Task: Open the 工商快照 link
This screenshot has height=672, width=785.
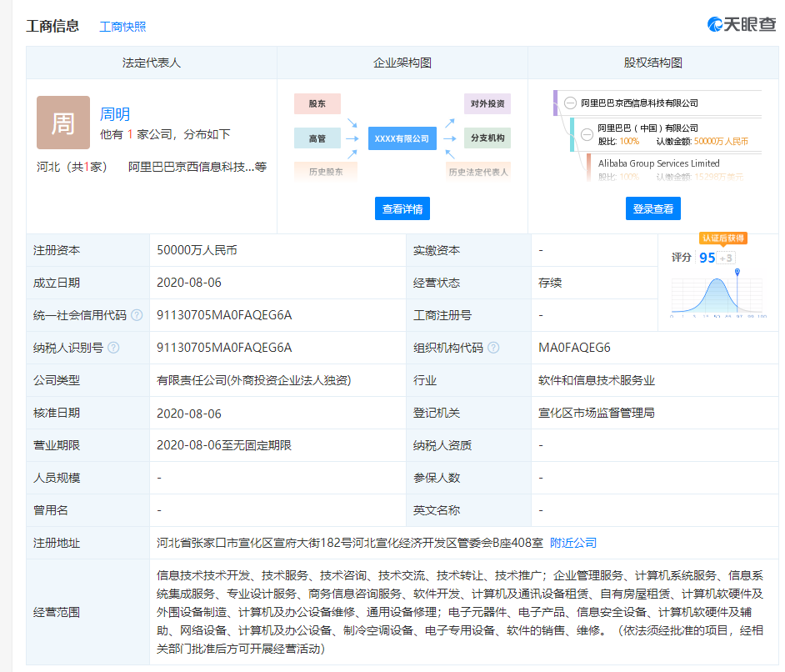Action: pyautogui.click(x=122, y=27)
